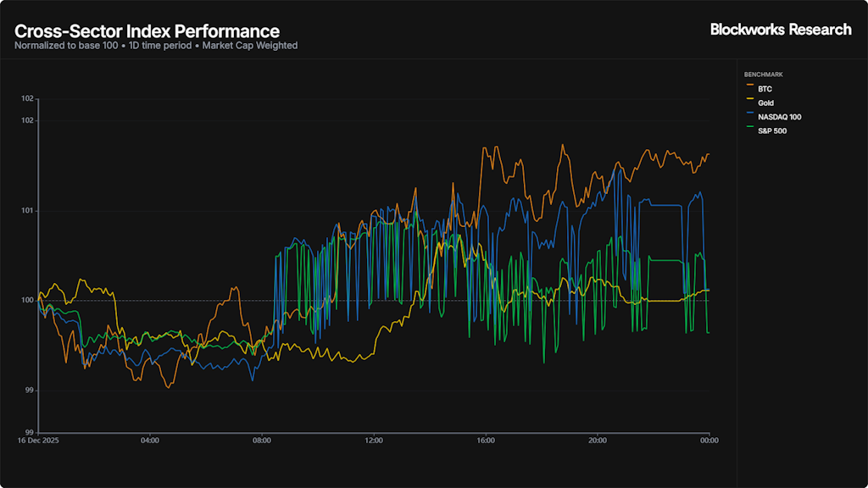Screen dimensions: 868x488
Task: Toggle the S&P 500 legend entry
Action: tap(772, 130)
